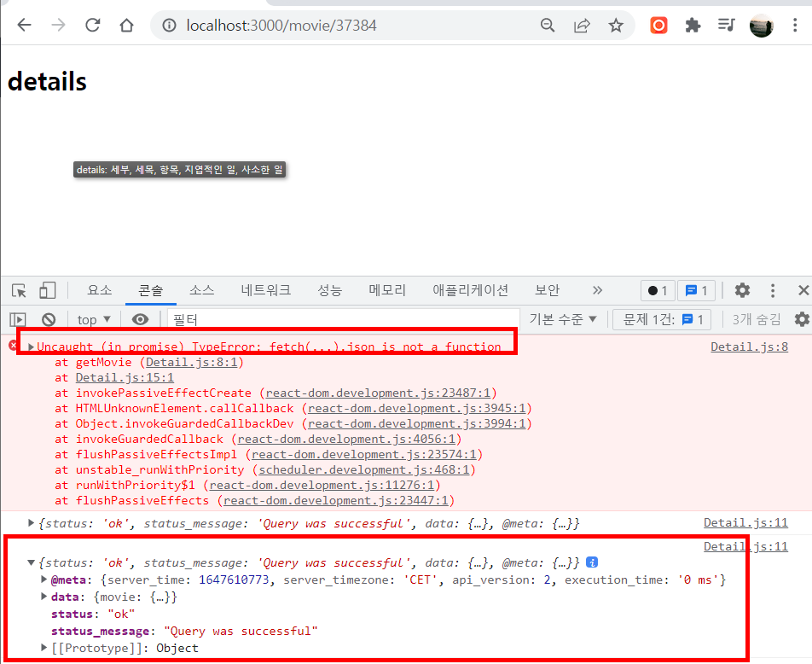Viewport: 812px width, 664px height.
Task: Clear the console
Action: click(x=49, y=319)
